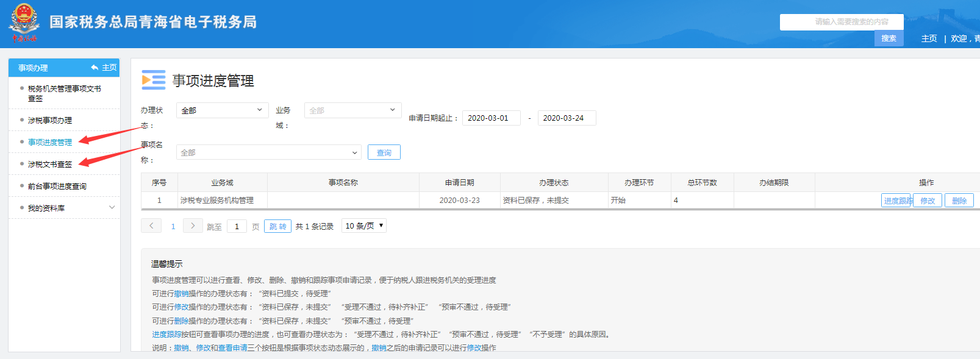Go to next page arrow
Screen dimensions: 980x359
coord(193,226)
